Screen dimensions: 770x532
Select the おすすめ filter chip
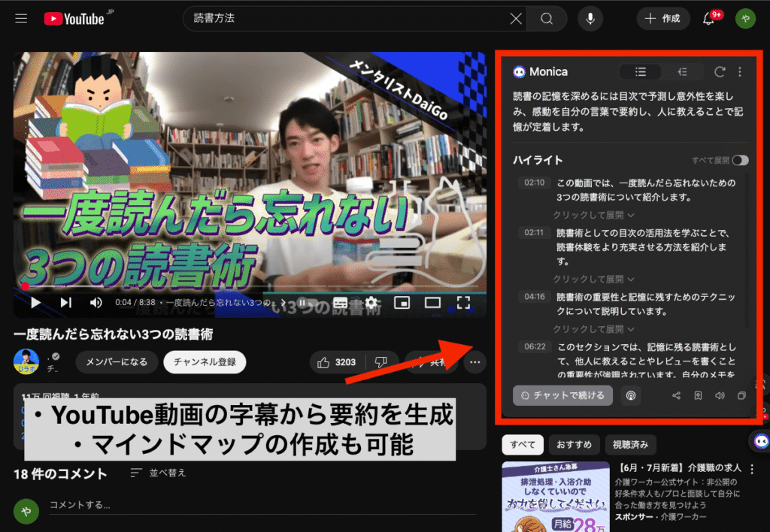point(574,445)
